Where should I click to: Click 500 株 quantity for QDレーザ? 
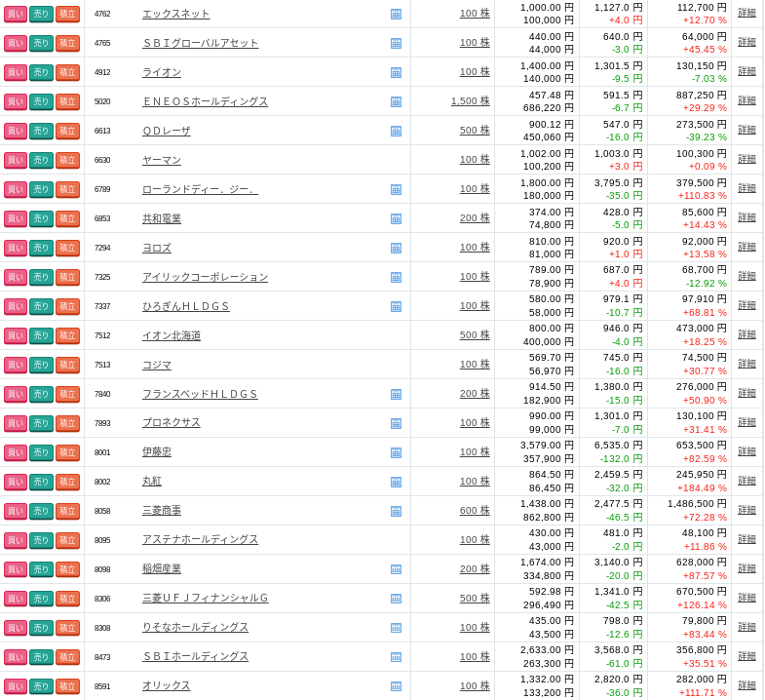pos(475,131)
